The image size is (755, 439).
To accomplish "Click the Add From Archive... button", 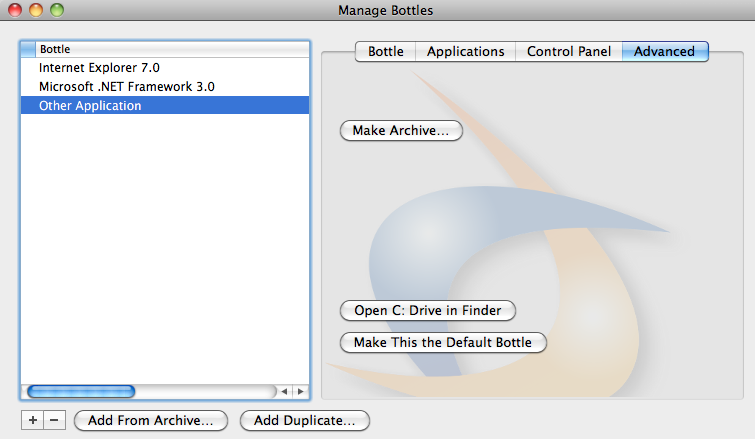I will point(151,420).
